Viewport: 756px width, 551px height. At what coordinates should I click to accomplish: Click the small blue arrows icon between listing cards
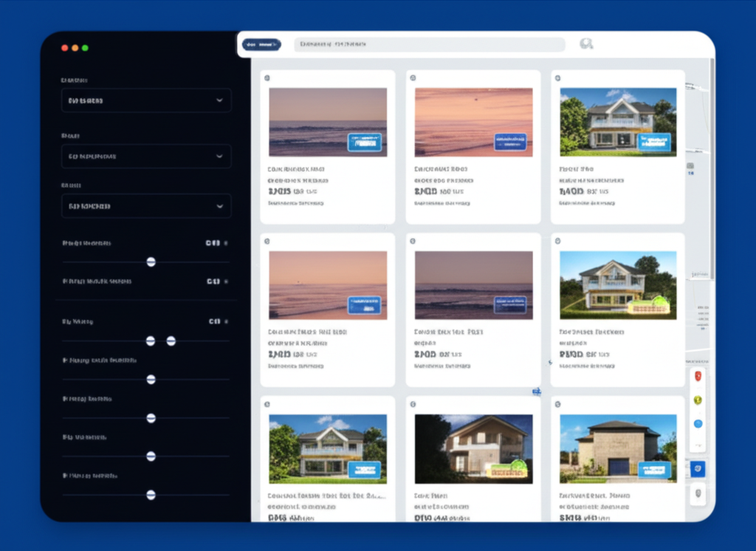537,391
